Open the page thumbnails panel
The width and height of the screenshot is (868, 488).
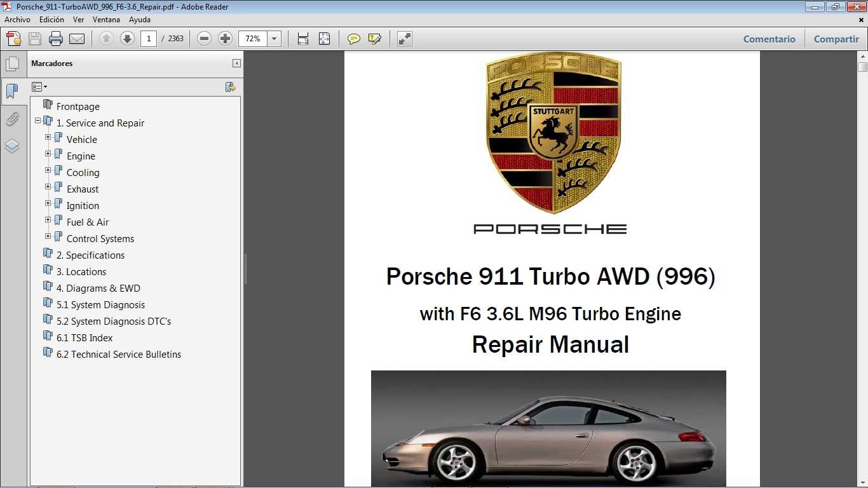point(12,64)
